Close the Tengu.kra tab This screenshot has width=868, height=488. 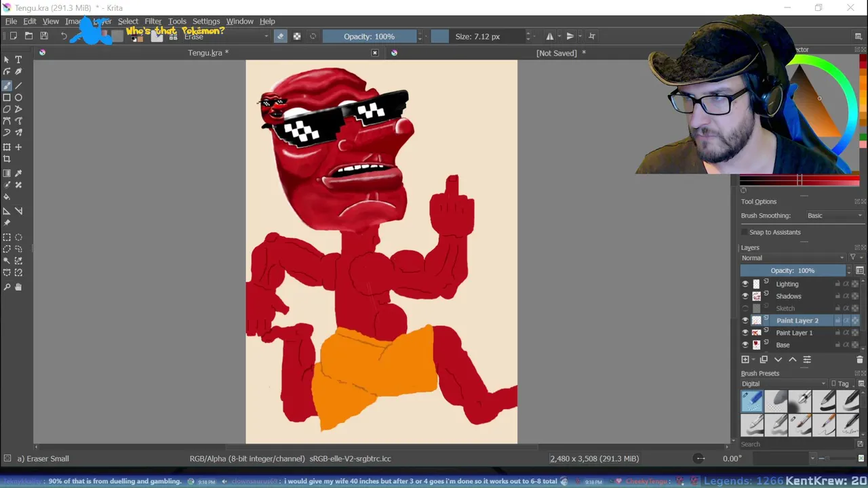pyautogui.click(x=374, y=53)
